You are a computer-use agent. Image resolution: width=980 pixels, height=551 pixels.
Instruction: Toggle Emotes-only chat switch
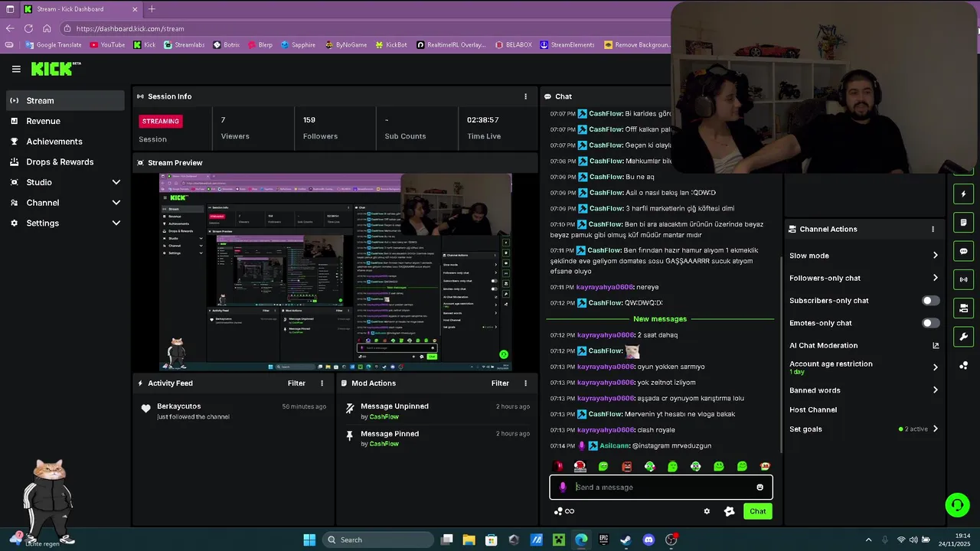pos(930,323)
